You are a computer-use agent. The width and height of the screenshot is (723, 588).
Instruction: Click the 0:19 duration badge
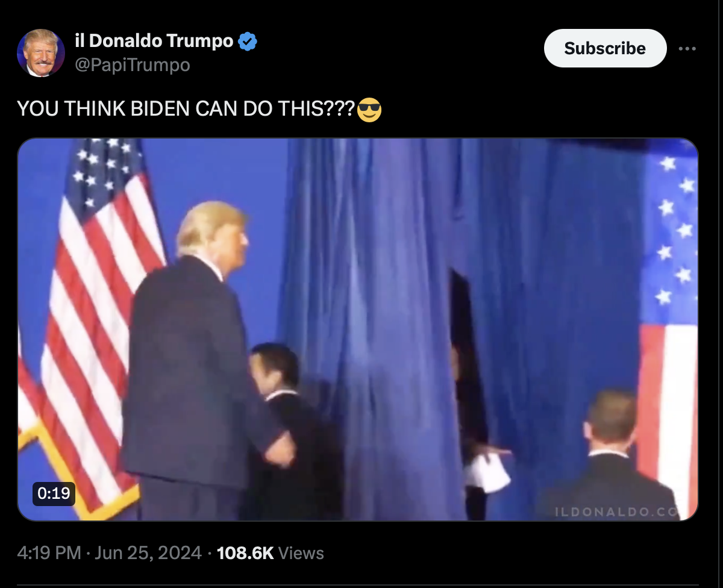[x=54, y=493]
